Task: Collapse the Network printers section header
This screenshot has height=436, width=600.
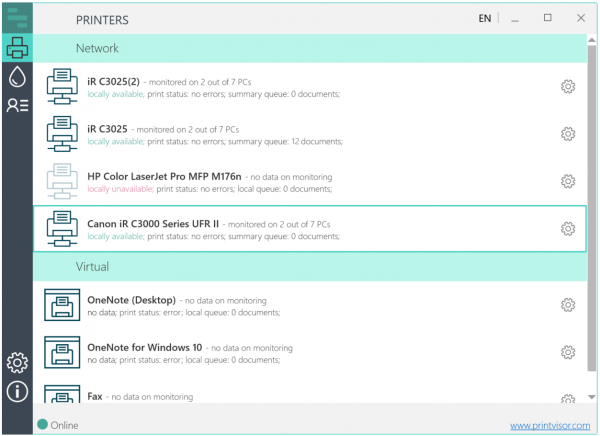Action: [300, 48]
